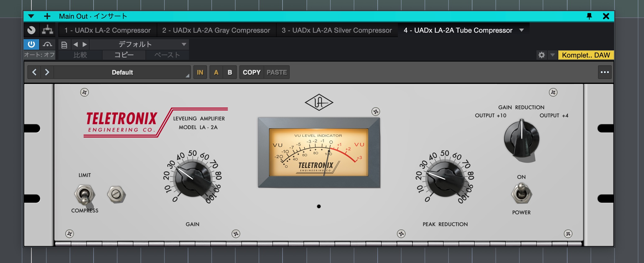
Task: Open the Default preset browser field
Action: pyautogui.click(x=122, y=72)
